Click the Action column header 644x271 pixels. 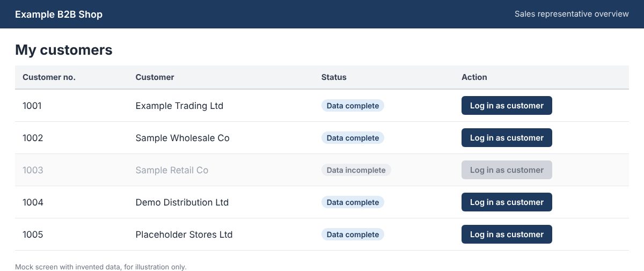(x=474, y=77)
